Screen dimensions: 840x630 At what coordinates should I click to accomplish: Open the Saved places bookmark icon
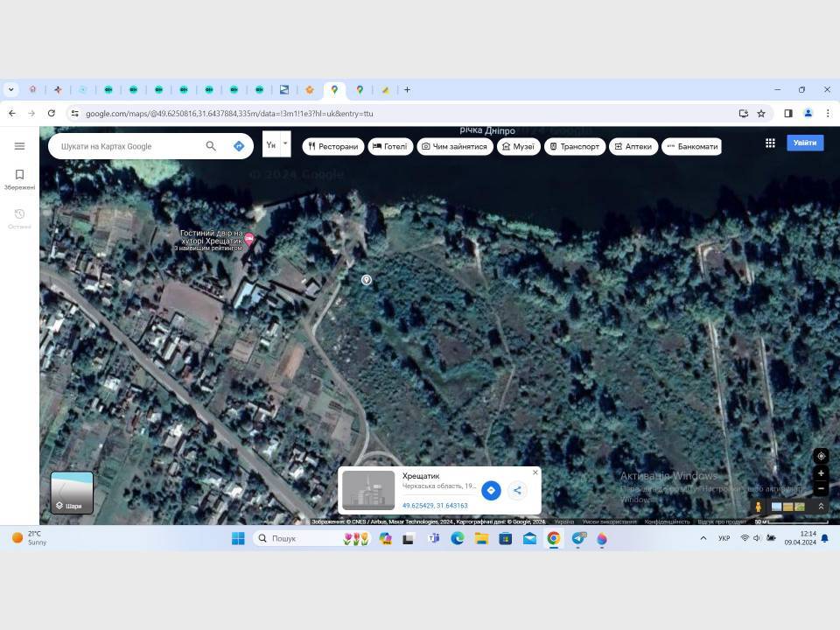tap(19, 175)
